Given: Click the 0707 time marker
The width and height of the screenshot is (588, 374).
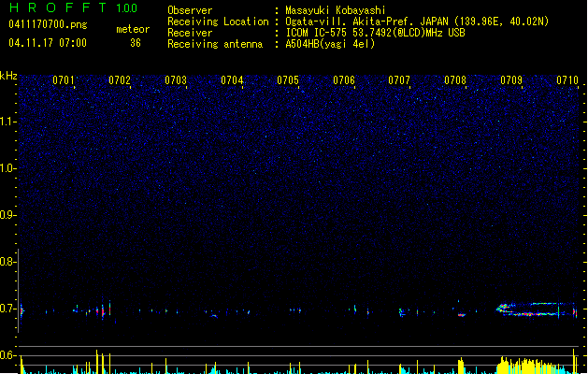Looking at the screenshot, I should coord(399,80).
